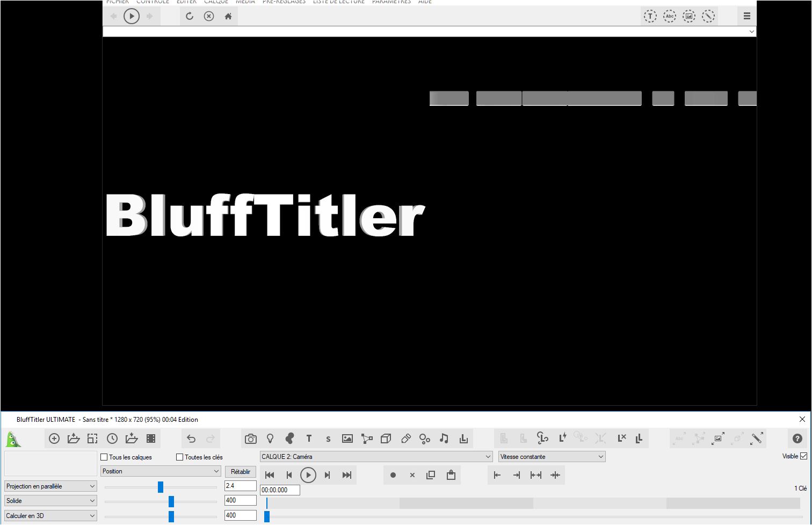
Task: Add a model layer with the node-graph icon
Action: pos(367,438)
